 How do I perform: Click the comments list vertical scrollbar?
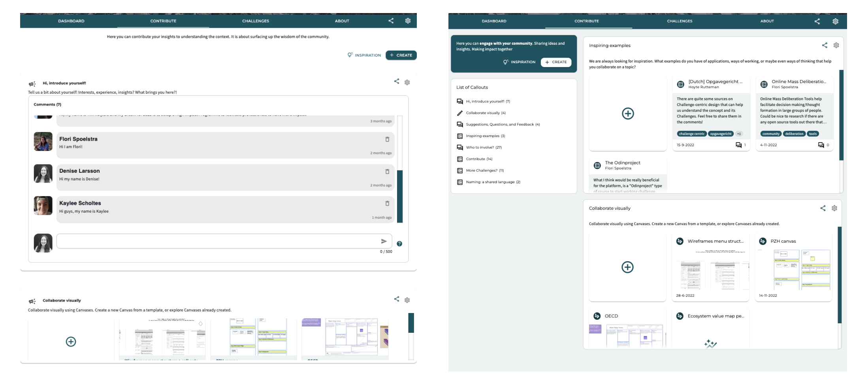click(x=399, y=196)
